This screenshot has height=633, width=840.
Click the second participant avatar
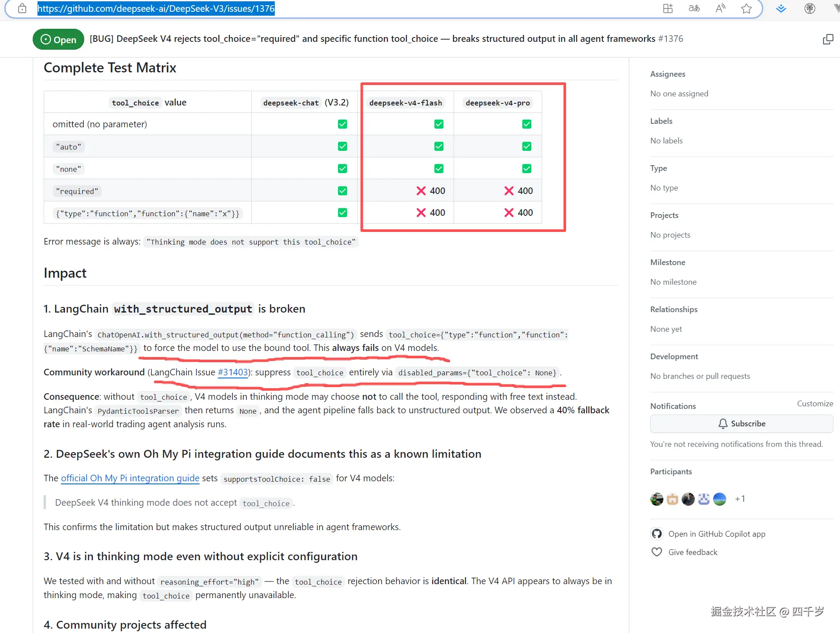[673, 499]
